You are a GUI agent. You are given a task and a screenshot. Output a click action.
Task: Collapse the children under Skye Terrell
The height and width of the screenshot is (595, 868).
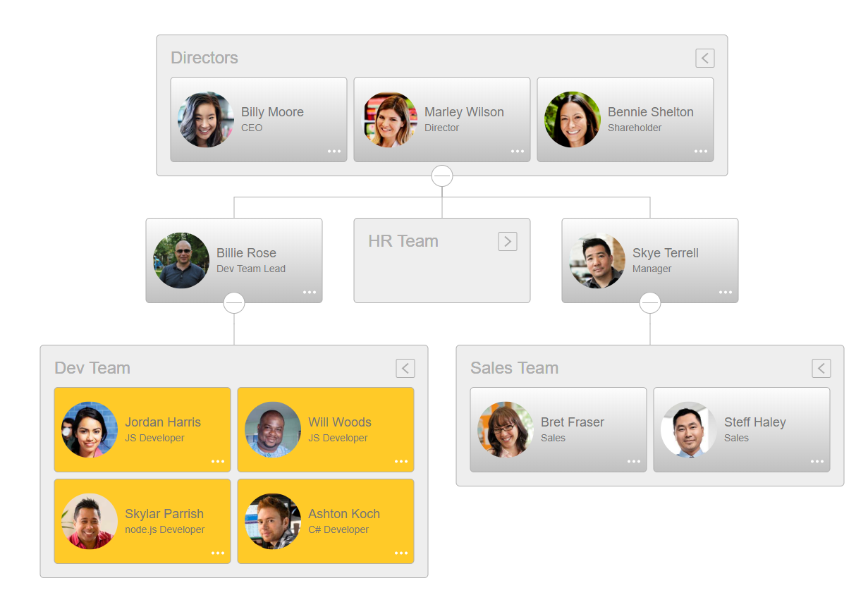click(650, 302)
